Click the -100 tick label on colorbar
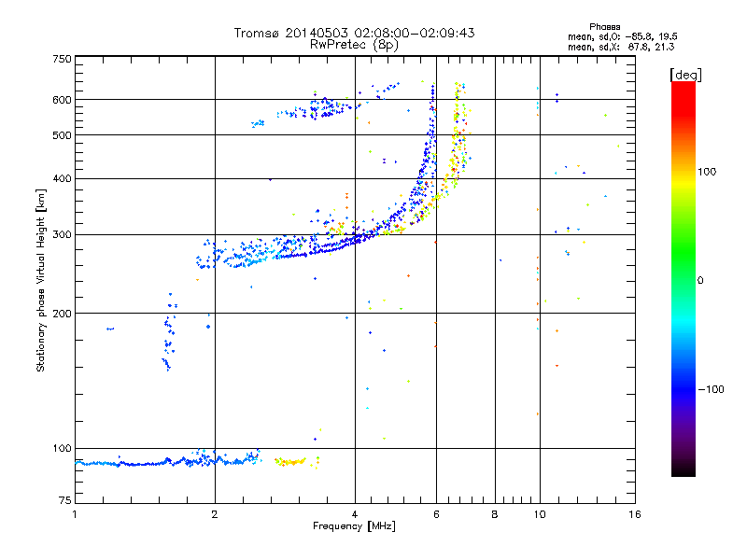 pyautogui.click(x=713, y=389)
